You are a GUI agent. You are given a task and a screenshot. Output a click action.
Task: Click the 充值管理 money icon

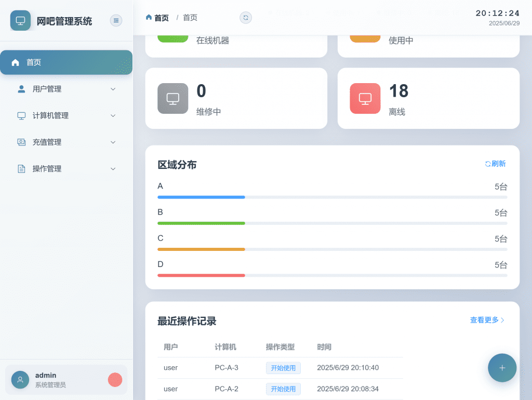[x=21, y=142]
